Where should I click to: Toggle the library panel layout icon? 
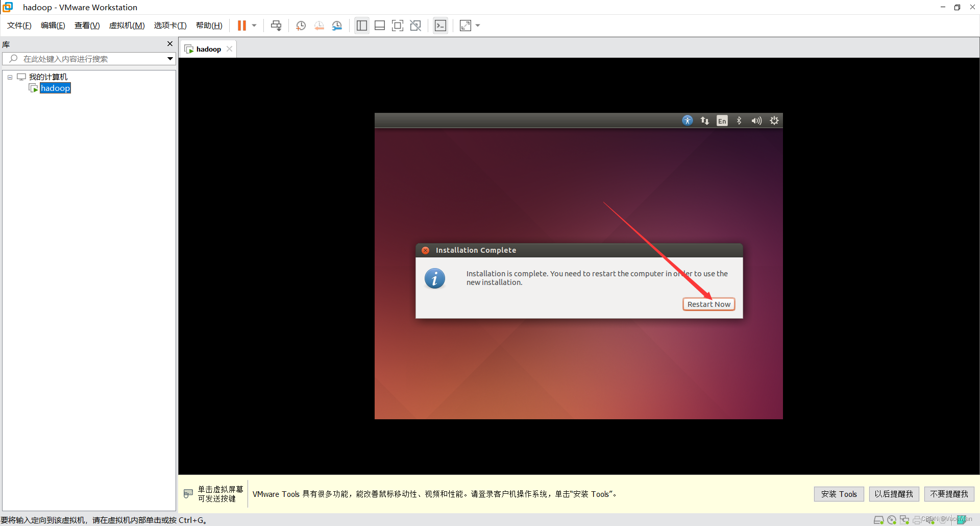(x=362, y=25)
